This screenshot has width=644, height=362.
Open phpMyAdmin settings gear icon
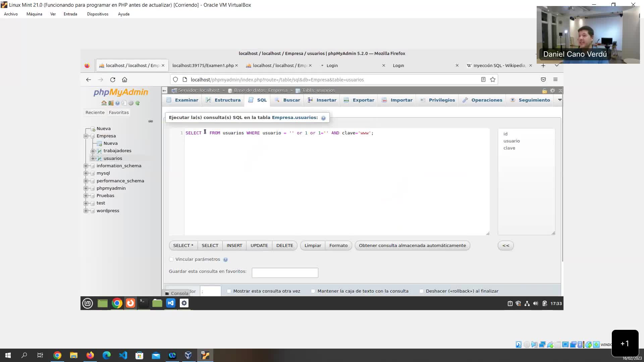pos(131,103)
